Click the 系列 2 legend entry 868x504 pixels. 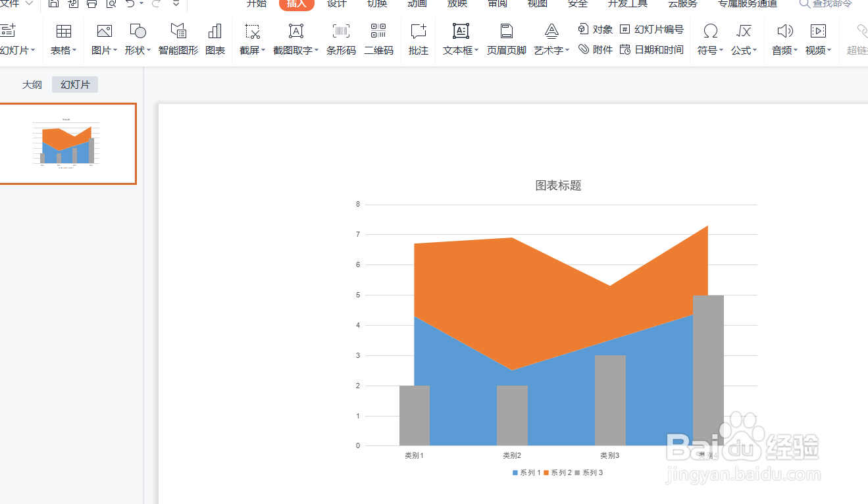pos(557,472)
